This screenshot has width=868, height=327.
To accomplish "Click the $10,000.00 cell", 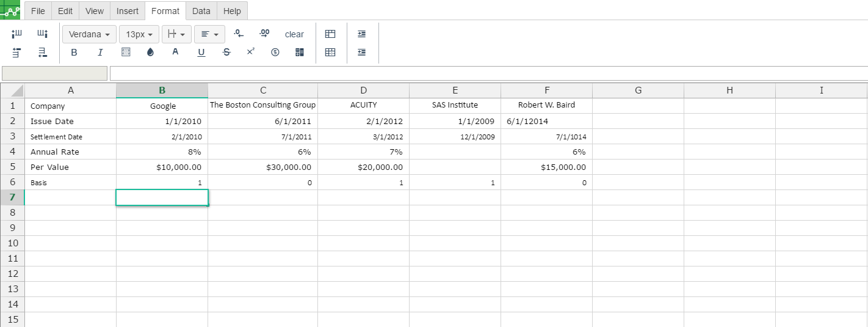I will click(x=162, y=167).
